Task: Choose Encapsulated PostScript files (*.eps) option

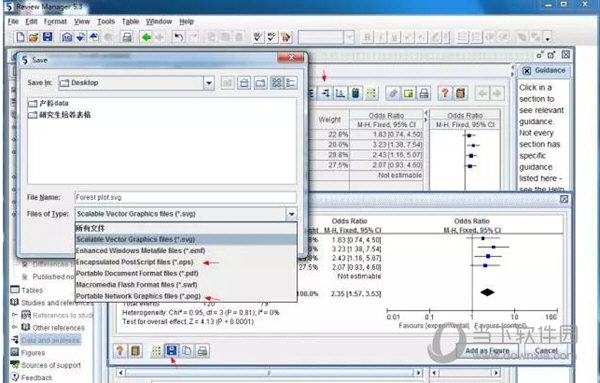Action: 135,262
